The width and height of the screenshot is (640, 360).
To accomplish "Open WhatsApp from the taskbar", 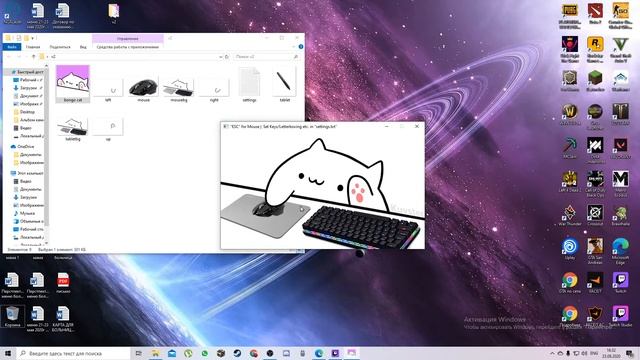I will coord(204,353).
